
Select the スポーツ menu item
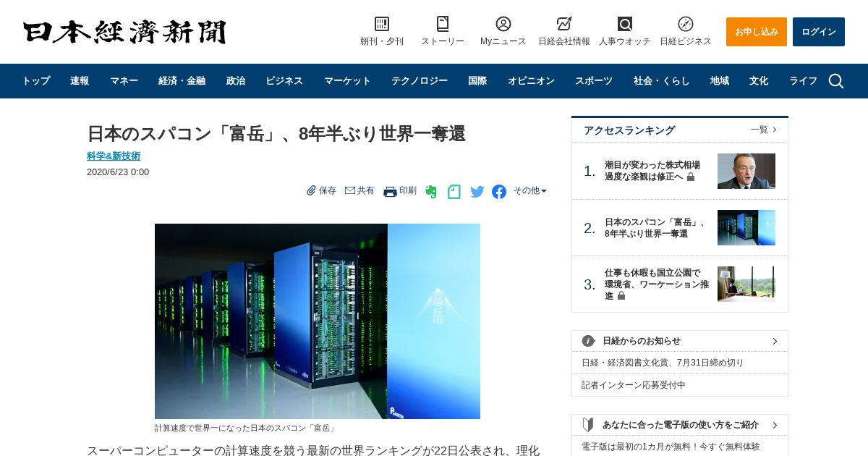pos(594,81)
